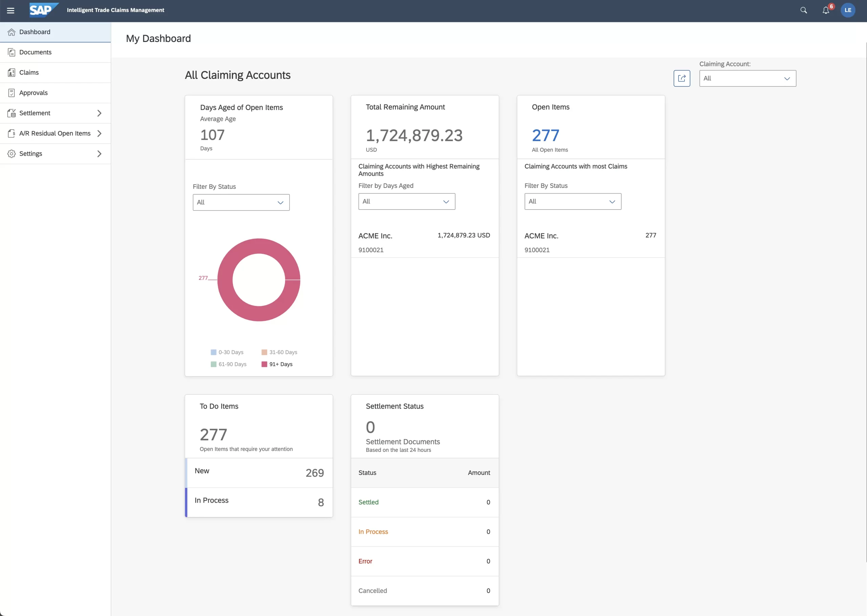Open the export/share icon near Claiming Account
Image resolution: width=867 pixels, height=616 pixels.
682,78
